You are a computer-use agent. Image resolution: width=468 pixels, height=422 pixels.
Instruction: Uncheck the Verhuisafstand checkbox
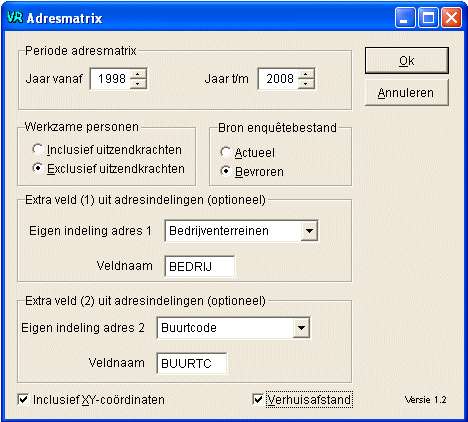pos(258,399)
